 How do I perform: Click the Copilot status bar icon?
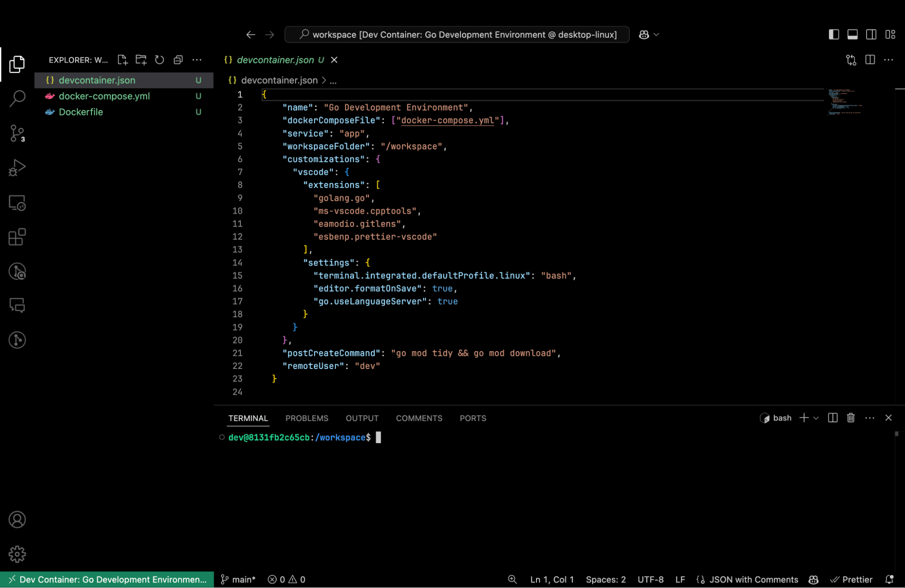click(x=814, y=580)
